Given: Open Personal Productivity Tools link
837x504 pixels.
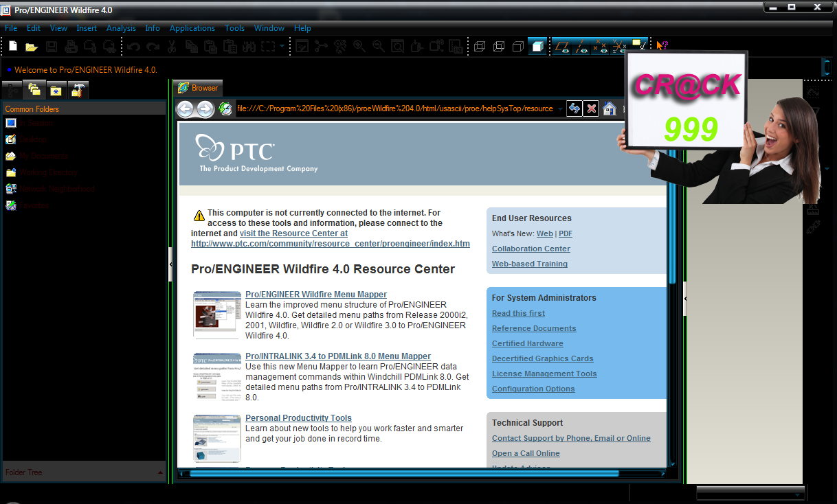Looking at the screenshot, I should 298,418.
